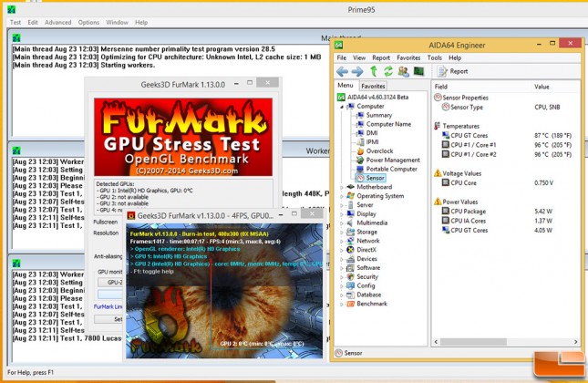Open the Tools menu in AIDA64
This screenshot has width=588, height=383.
[x=434, y=57]
